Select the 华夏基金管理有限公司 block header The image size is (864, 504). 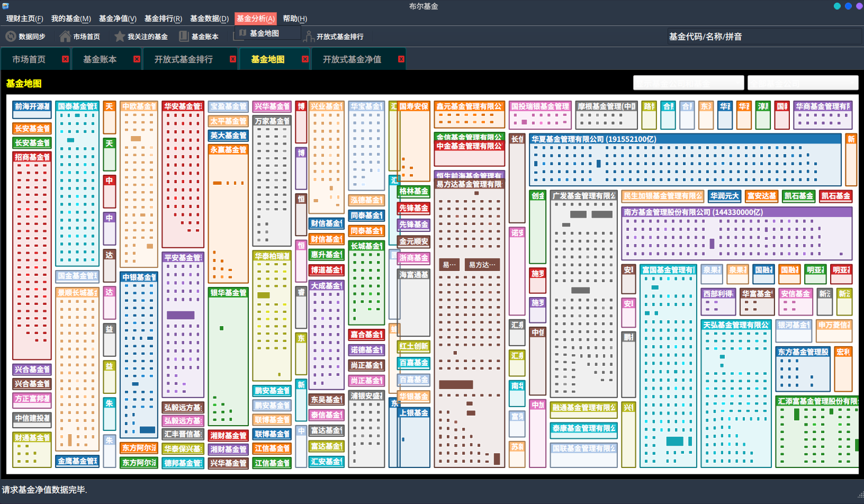[x=685, y=139]
